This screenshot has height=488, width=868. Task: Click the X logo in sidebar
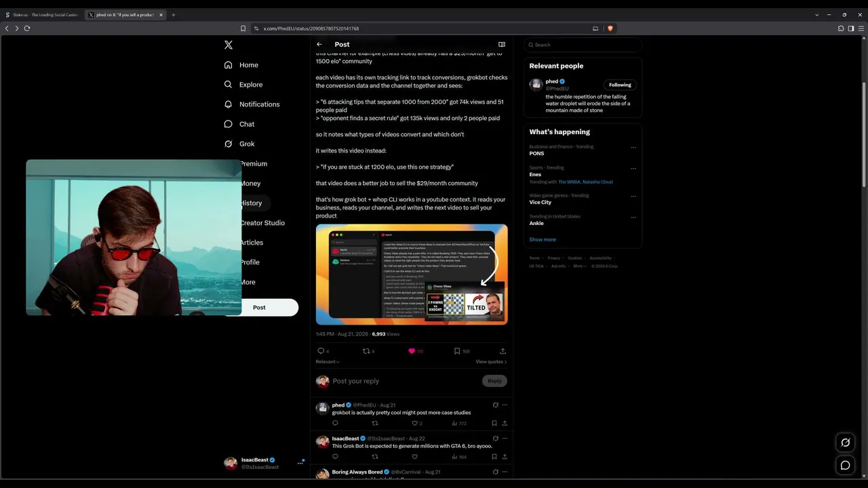point(229,45)
